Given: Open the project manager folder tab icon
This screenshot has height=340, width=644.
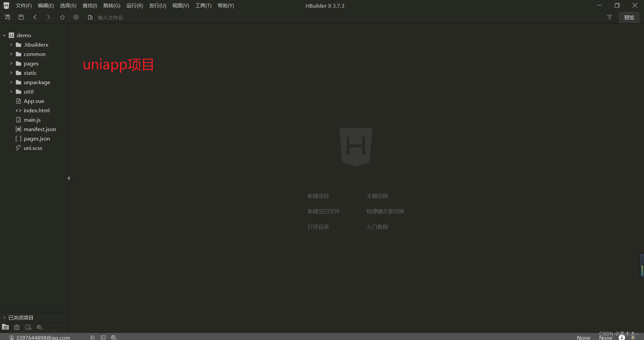Looking at the screenshot, I should pyautogui.click(x=5, y=327).
